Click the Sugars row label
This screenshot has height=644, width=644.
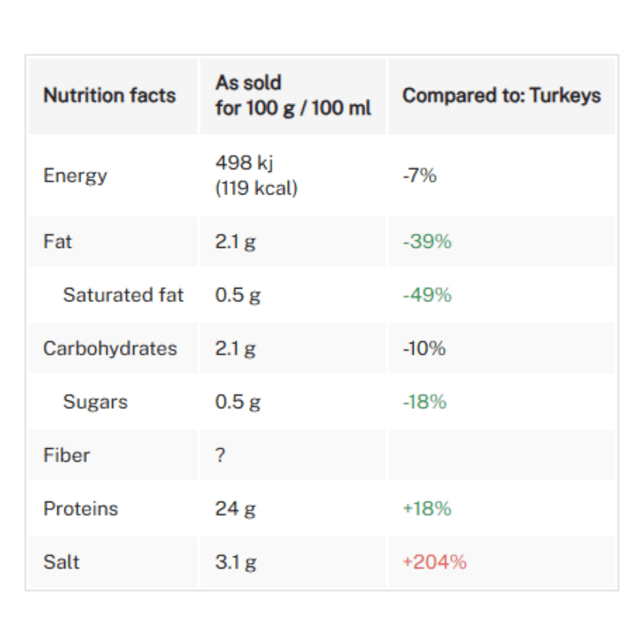pos(95,402)
